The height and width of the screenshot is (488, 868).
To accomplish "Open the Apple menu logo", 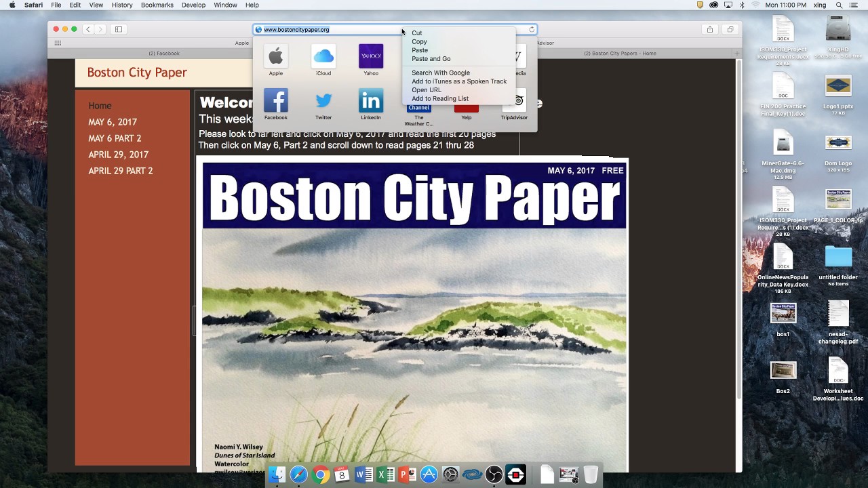I will coord(12,5).
